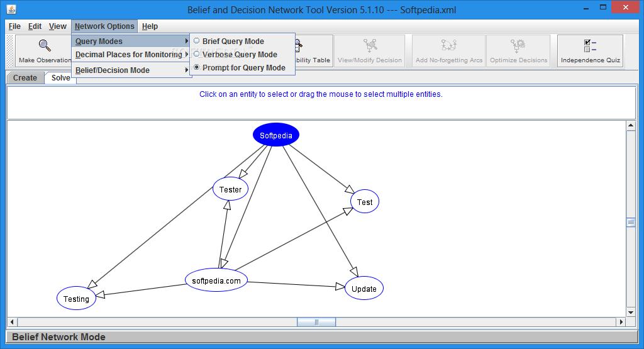
Task: Switch to the Solve tab
Action: click(x=61, y=77)
